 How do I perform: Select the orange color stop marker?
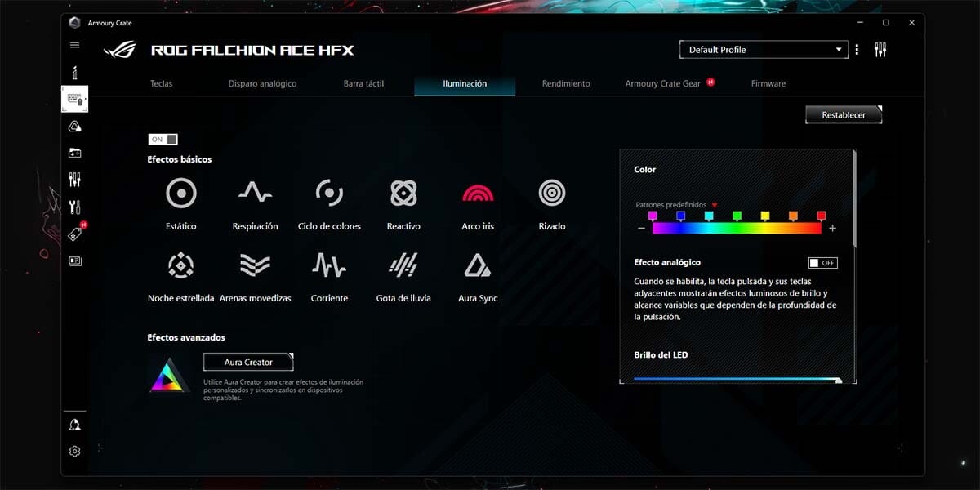pyautogui.click(x=793, y=216)
